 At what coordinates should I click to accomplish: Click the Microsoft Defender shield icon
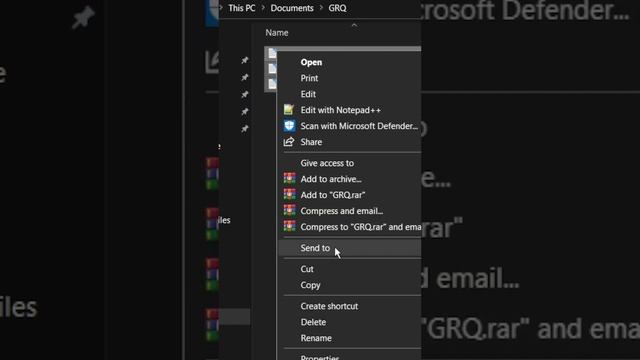[289, 126]
